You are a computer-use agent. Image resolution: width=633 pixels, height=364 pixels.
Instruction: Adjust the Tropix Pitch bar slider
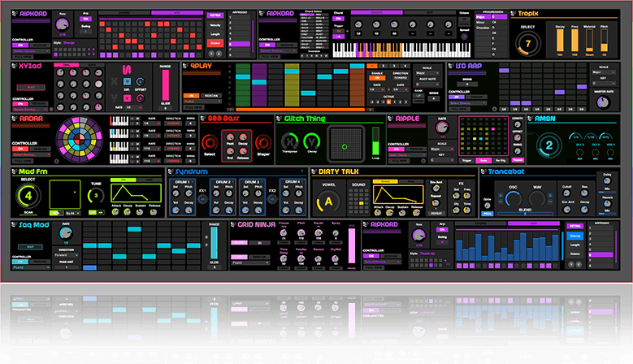[604, 41]
